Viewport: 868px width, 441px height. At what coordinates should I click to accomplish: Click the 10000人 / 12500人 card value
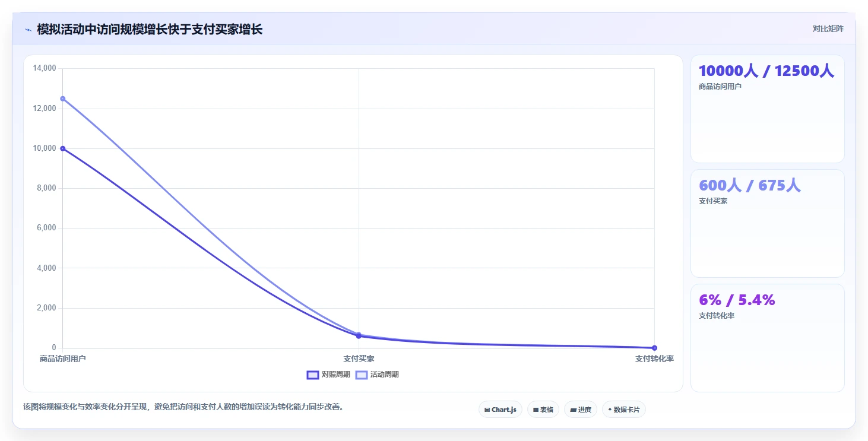pos(766,71)
